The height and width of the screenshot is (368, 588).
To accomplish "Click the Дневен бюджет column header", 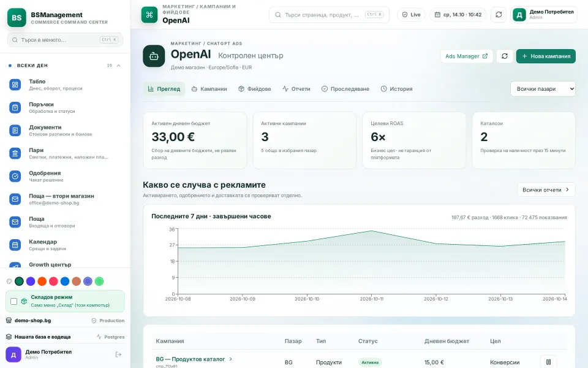I will pyautogui.click(x=447, y=341).
